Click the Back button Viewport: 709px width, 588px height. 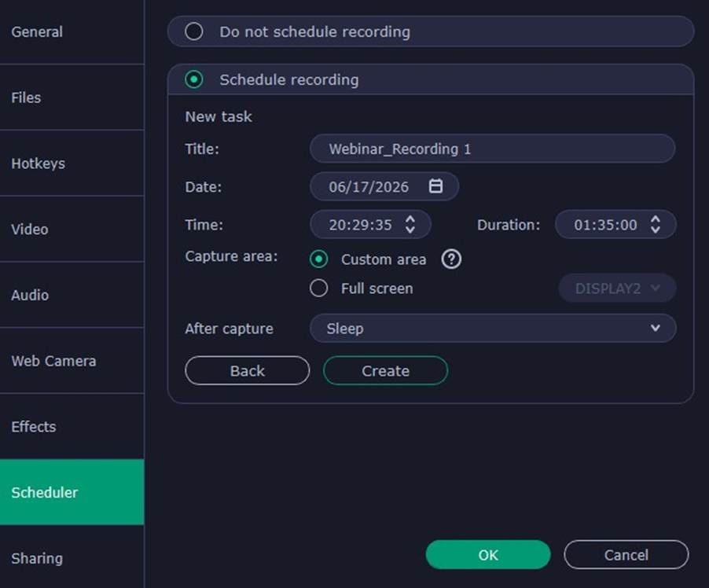tap(247, 371)
